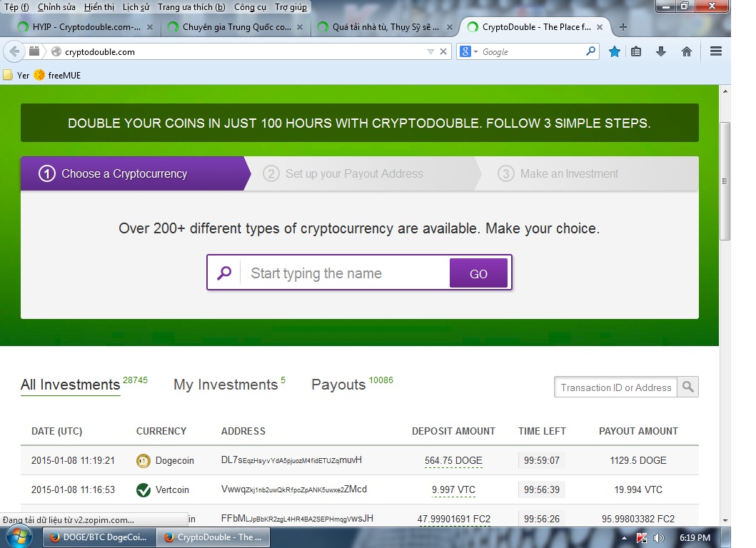Click the 564.75 DOGE deposit amount
Viewport: 756px width, 548px height.
453,461
